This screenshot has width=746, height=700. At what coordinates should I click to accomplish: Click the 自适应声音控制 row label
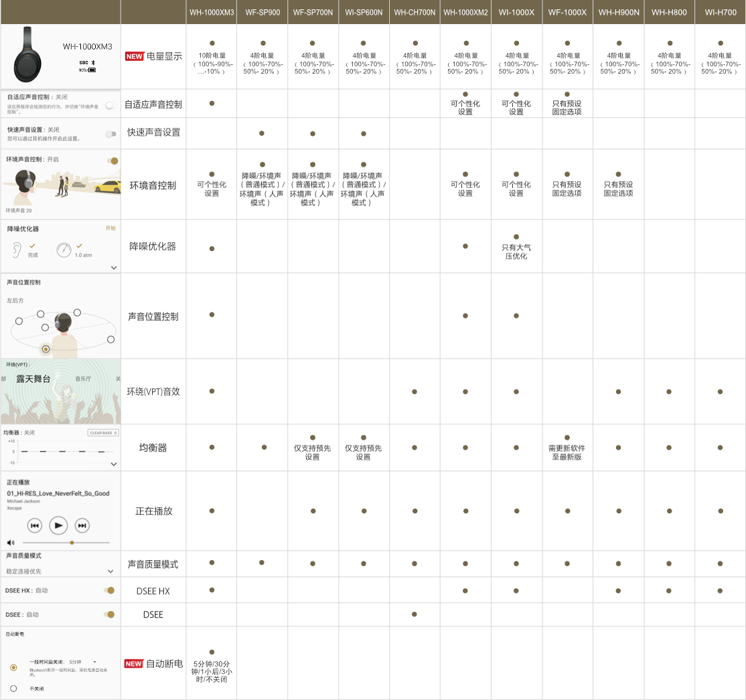click(x=153, y=104)
